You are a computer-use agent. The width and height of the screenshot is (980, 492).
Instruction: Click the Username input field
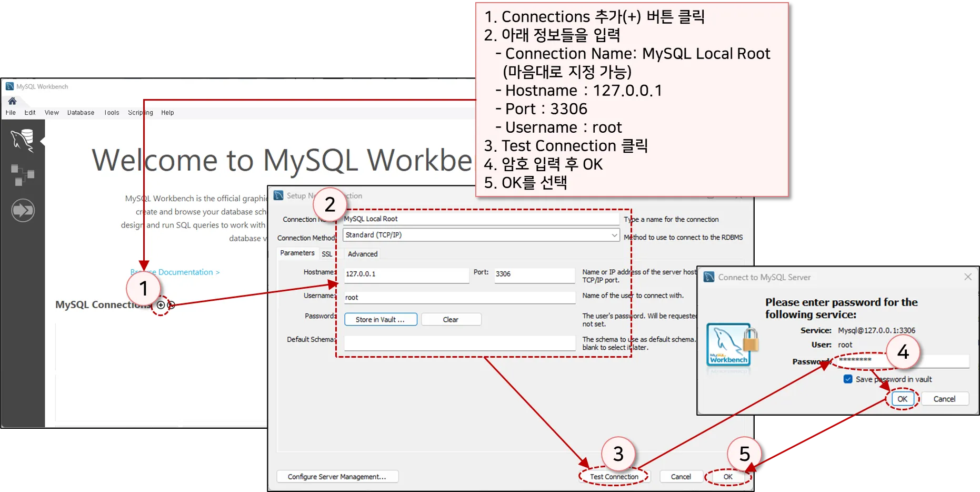point(459,298)
